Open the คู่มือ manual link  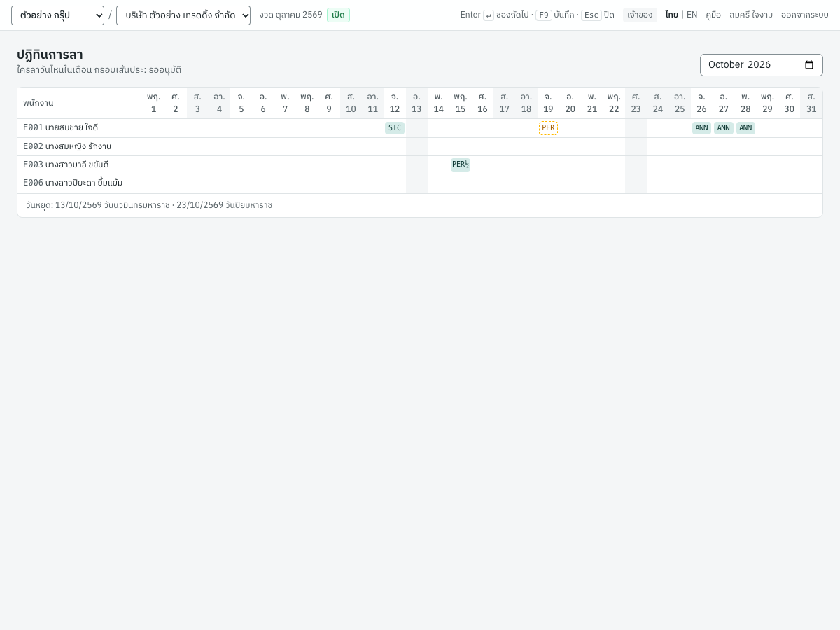click(x=713, y=15)
